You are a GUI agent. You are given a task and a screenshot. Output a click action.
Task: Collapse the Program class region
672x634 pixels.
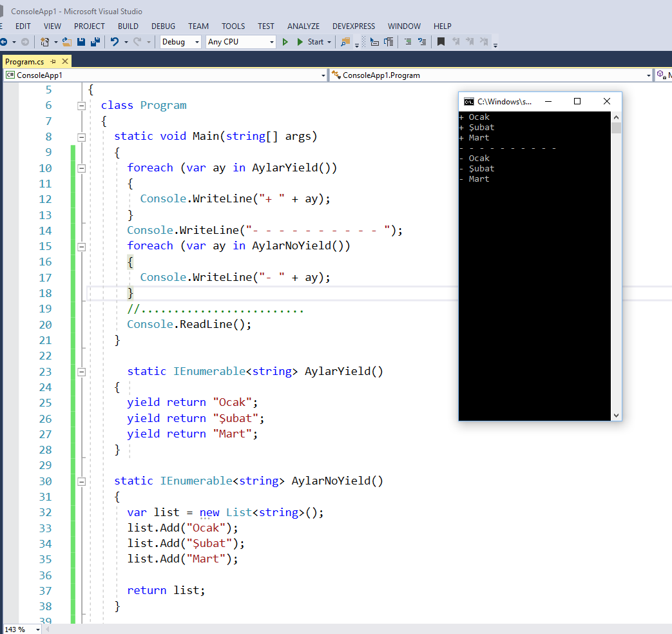point(82,104)
